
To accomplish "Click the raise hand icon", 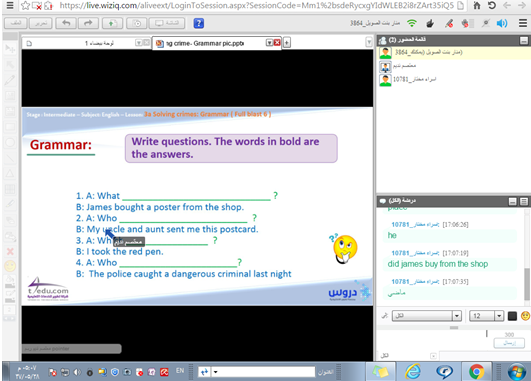I will pos(430,23).
